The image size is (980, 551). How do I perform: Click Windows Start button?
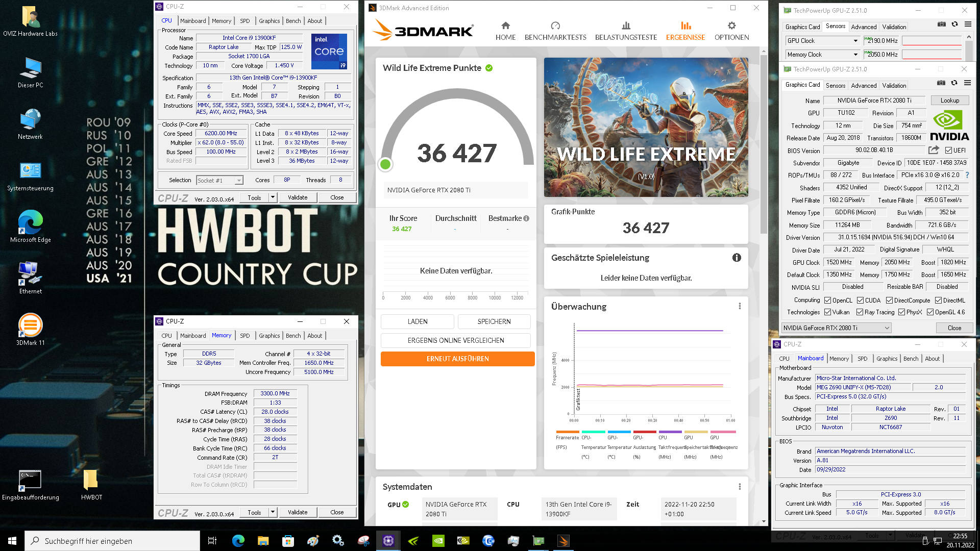coord(12,541)
